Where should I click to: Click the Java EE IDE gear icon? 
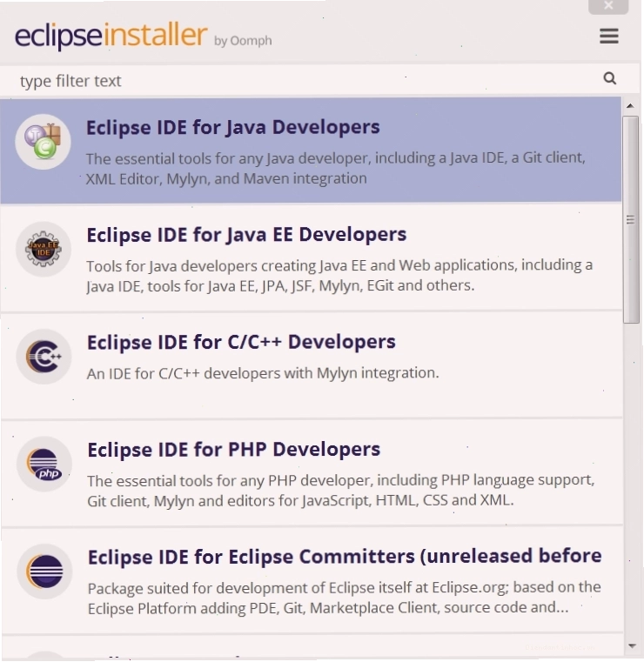pyautogui.click(x=43, y=249)
